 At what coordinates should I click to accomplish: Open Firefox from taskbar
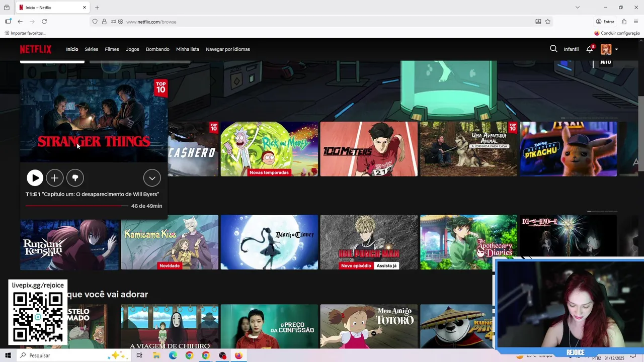click(238, 355)
